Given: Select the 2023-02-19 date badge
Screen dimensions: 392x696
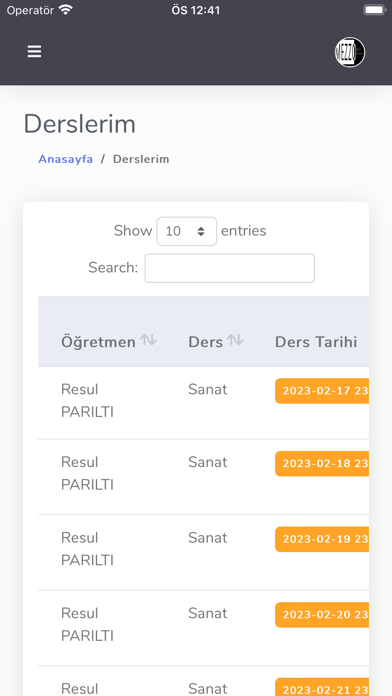Looking at the screenshot, I should tap(322, 539).
